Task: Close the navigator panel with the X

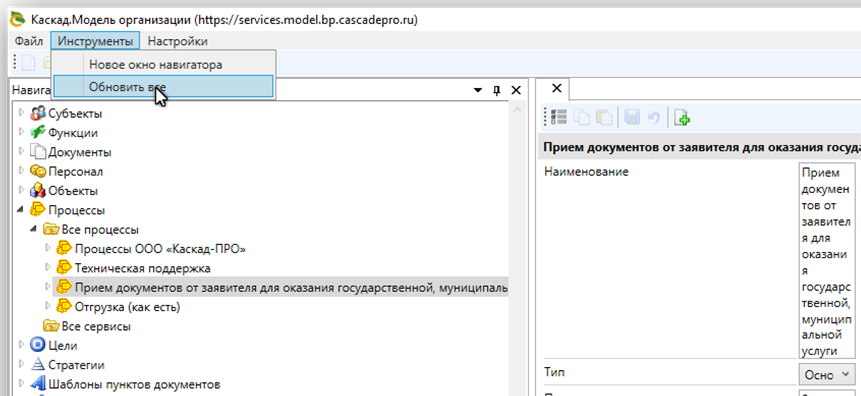Action: [x=516, y=90]
